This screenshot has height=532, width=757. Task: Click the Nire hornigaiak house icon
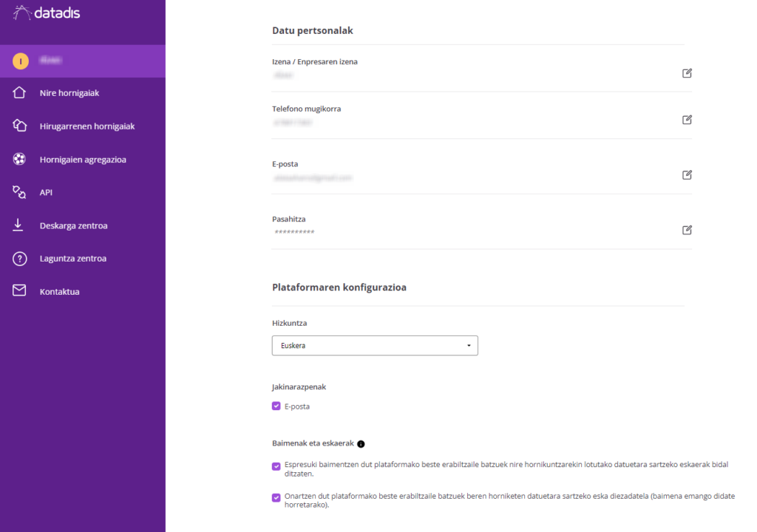(20, 93)
